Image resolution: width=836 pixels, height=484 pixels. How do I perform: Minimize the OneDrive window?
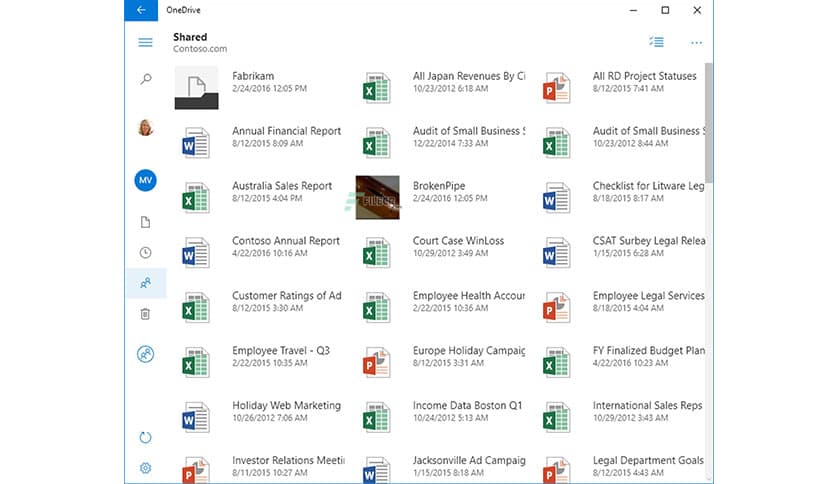point(633,10)
